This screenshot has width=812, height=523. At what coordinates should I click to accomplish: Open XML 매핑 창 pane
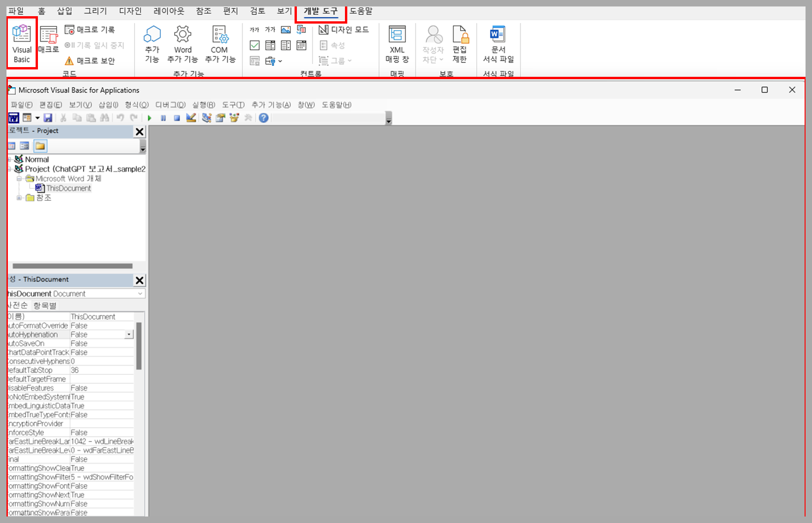click(397, 44)
